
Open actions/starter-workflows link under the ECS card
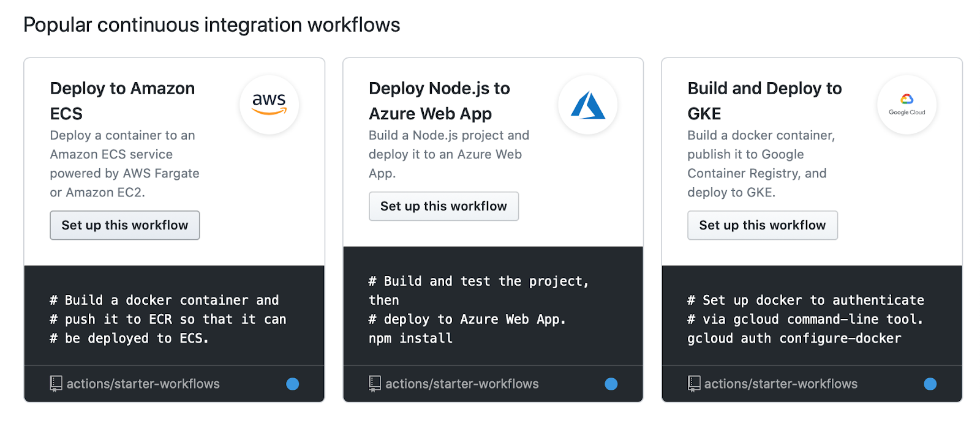(143, 384)
